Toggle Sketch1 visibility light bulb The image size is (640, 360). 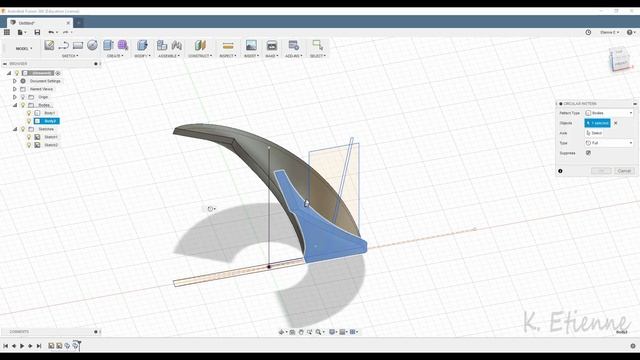pyautogui.click(x=29, y=137)
